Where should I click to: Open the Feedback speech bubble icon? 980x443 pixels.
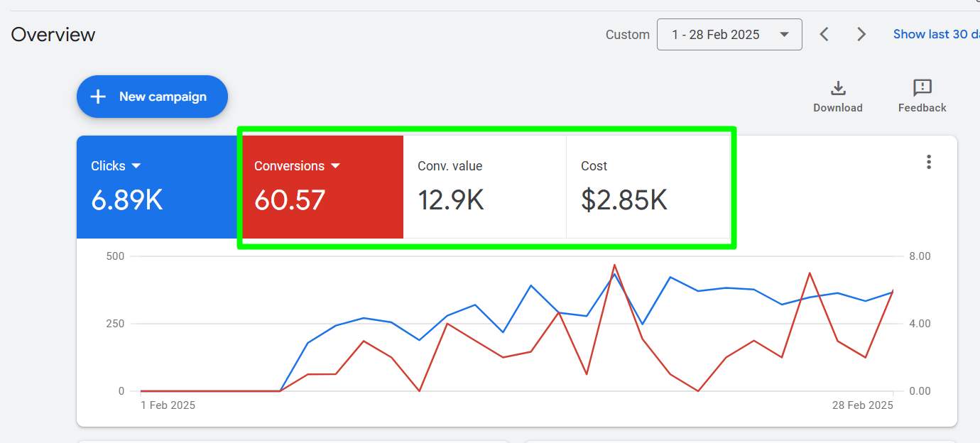tap(922, 88)
